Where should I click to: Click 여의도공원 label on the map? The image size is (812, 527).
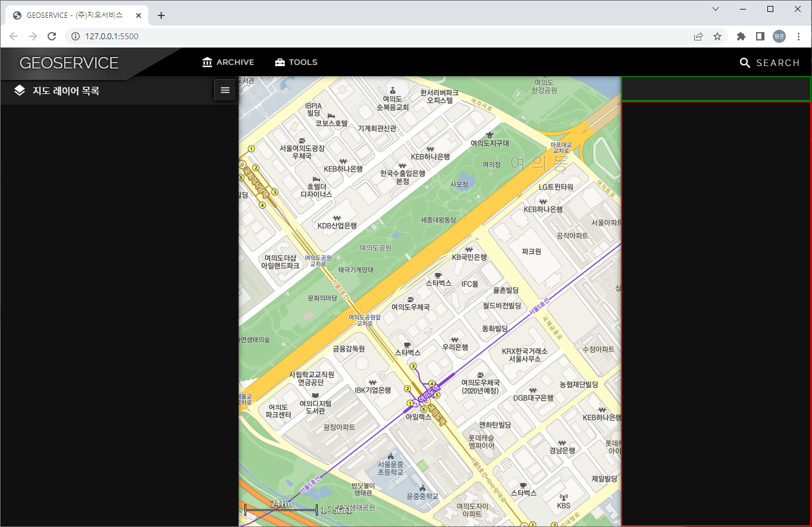point(376,247)
